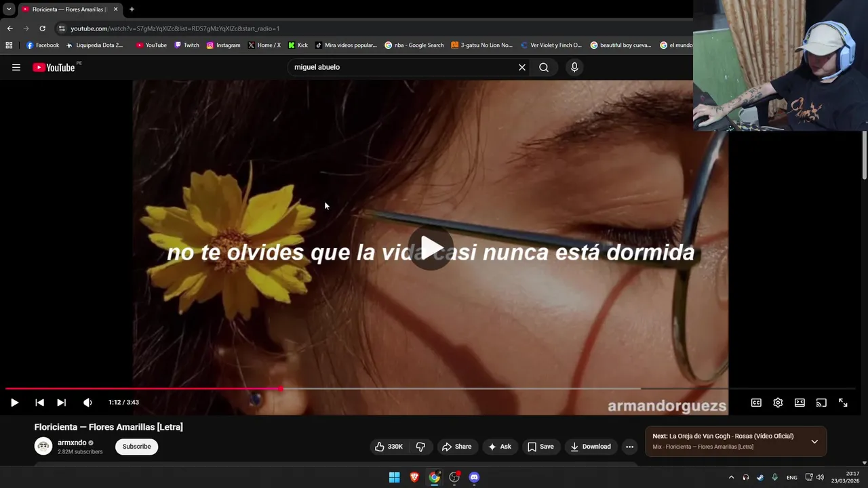Go back in browser history
This screenshot has width=868, height=488.
pyautogui.click(x=9, y=28)
